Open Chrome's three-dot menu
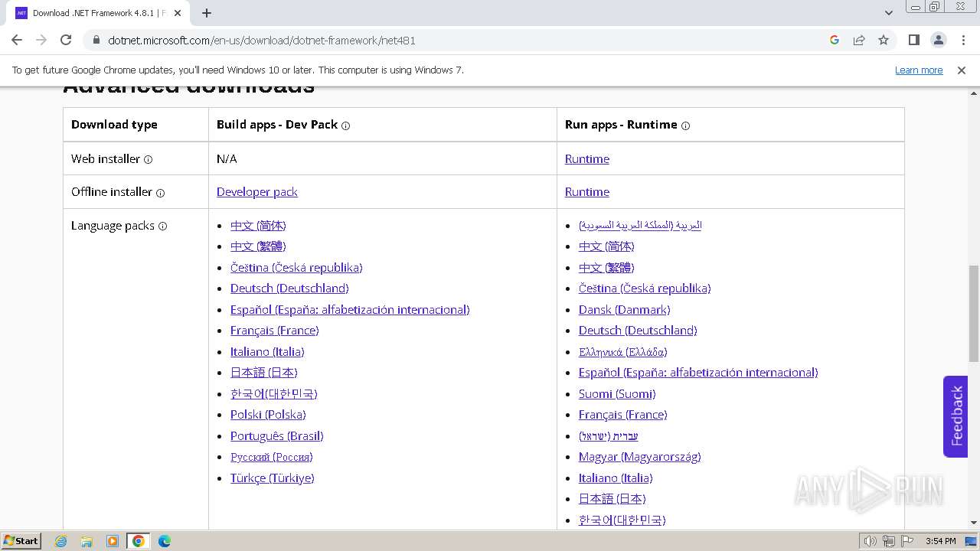Screen dimensions: 980x551 pyautogui.click(x=963, y=40)
